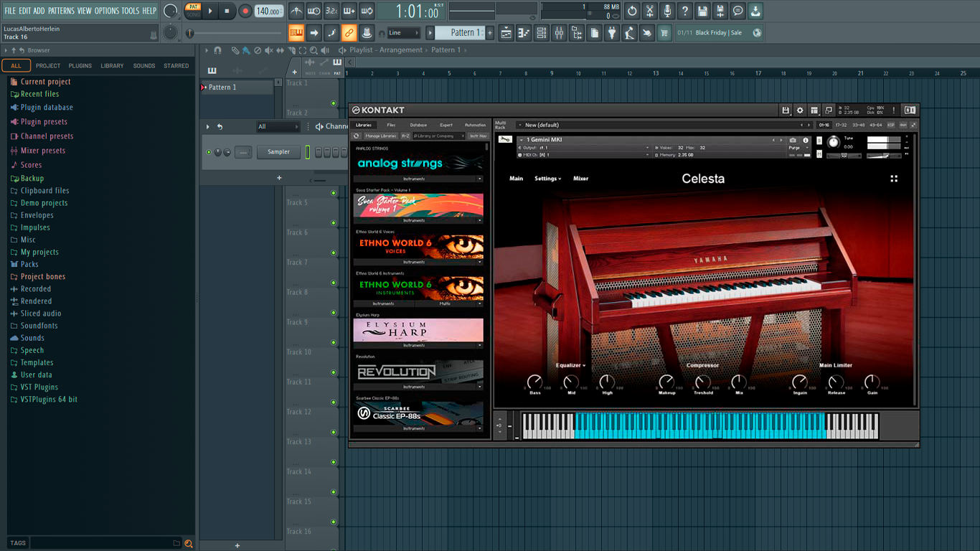The image size is (980, 551).
Task: Click the question mark help icon
Action: (x=685, y=11)
